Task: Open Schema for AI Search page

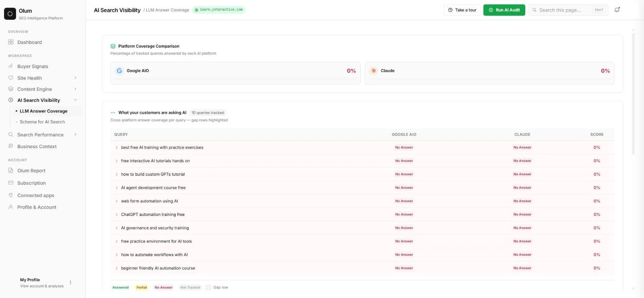Action: click(42, 122)
